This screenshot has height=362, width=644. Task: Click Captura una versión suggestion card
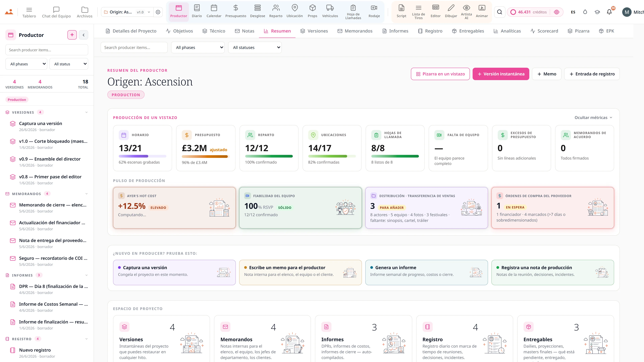pyautogui.click(x=174, y=272)
